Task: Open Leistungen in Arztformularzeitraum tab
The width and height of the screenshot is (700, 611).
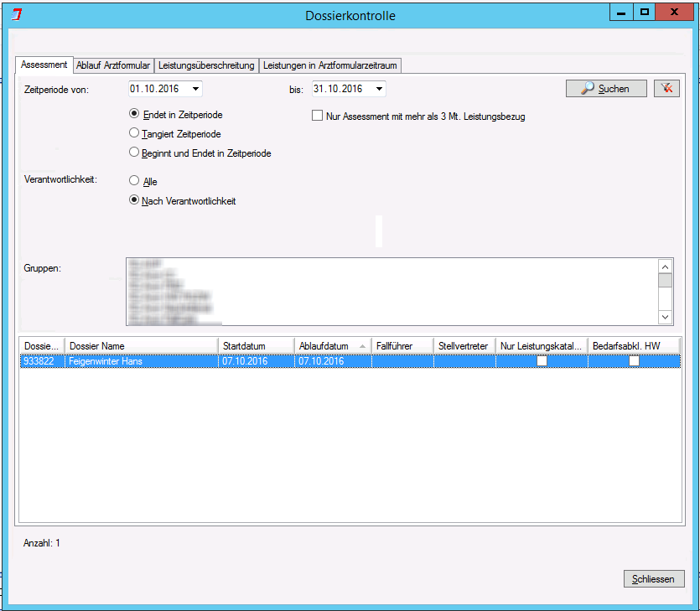Action: tap(330, 65)
